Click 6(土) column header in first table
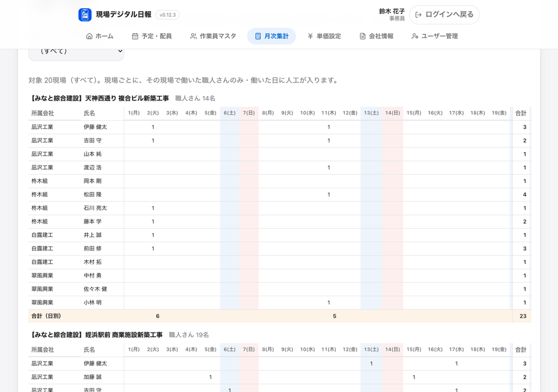558x392 pixels. pos(230,113)
